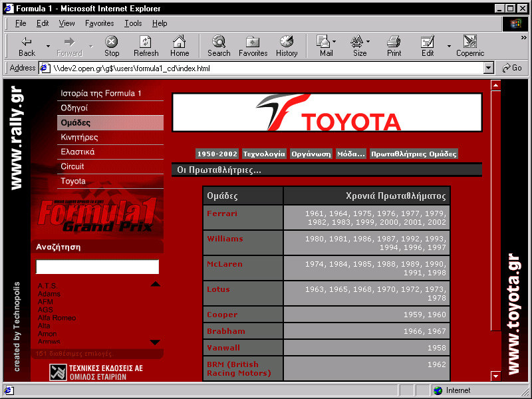Open the Brabham team link
The width and height of the screenshot is (532, 399).
(225, 331)
